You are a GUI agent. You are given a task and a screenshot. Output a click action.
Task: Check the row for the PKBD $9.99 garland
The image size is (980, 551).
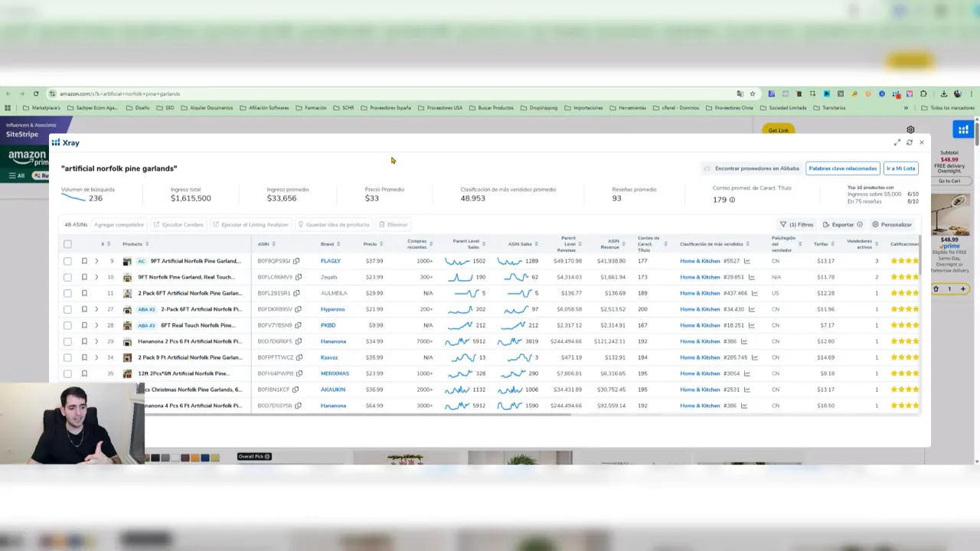click(x=67, y=325)
